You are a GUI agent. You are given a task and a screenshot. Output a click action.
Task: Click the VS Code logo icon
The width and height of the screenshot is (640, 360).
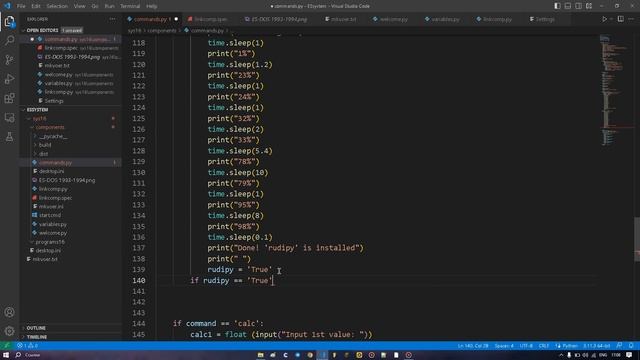point(7,6)
